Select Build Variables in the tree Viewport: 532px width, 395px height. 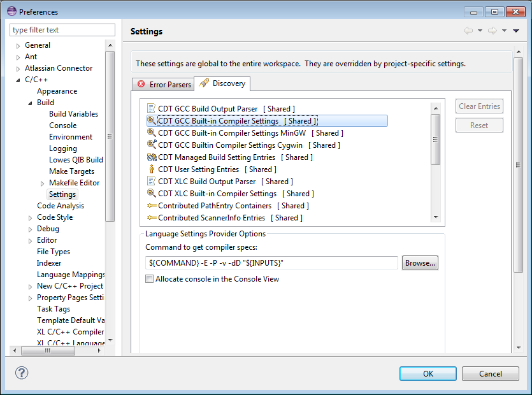(x=74, y=113)
